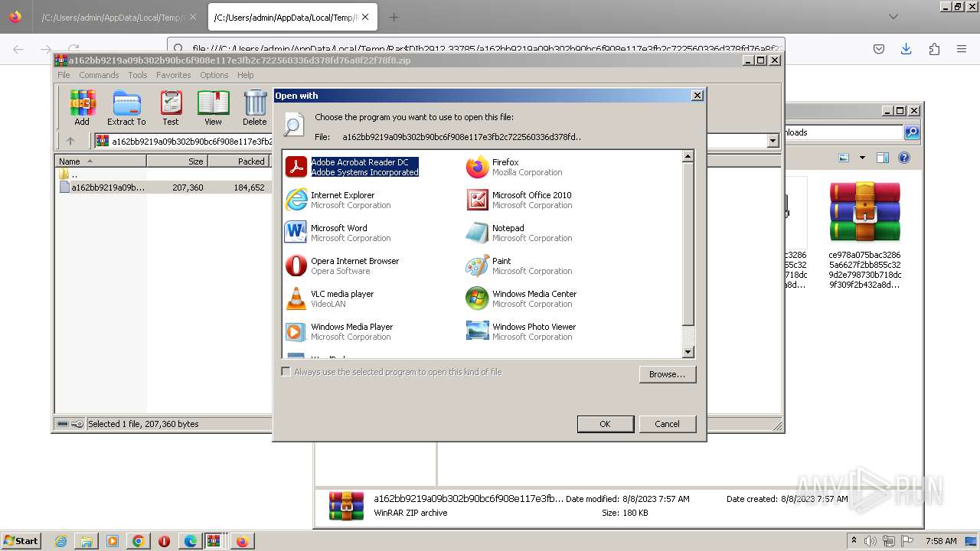This screenshot has width=980, height=551.
Task: Click Browse... button in dialog
Action: click(667, 374)
